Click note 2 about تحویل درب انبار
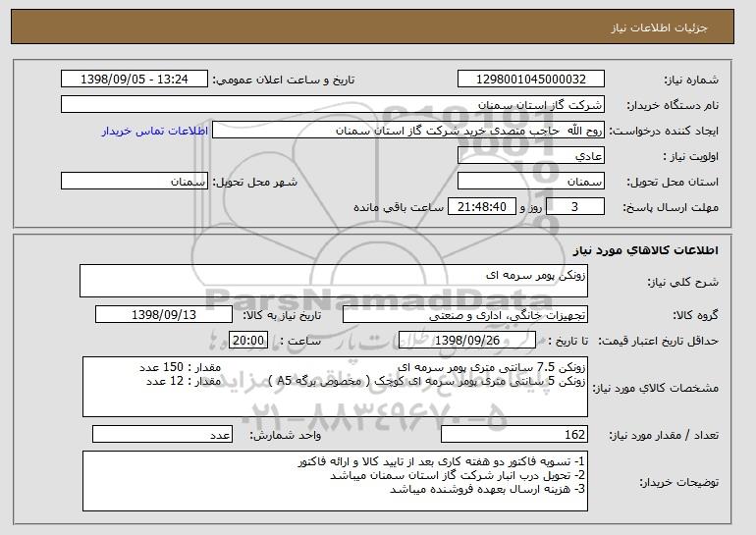Viewport: 756px width, 535px height. (x=458, y=475)
